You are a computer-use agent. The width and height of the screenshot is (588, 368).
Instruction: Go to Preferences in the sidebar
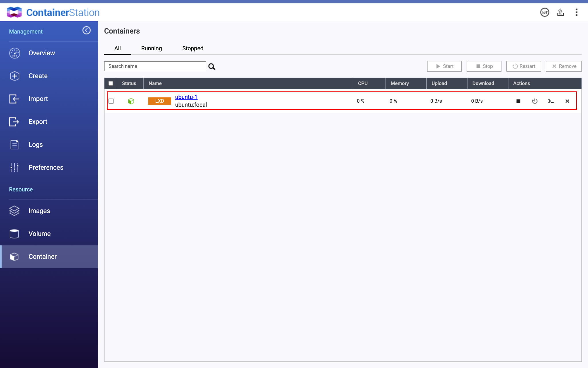coord(46,167)
